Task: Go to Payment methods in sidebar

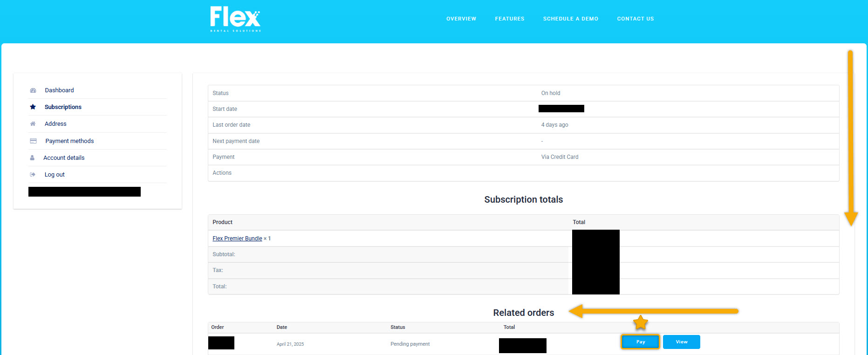Action: (x=69, y=141)
